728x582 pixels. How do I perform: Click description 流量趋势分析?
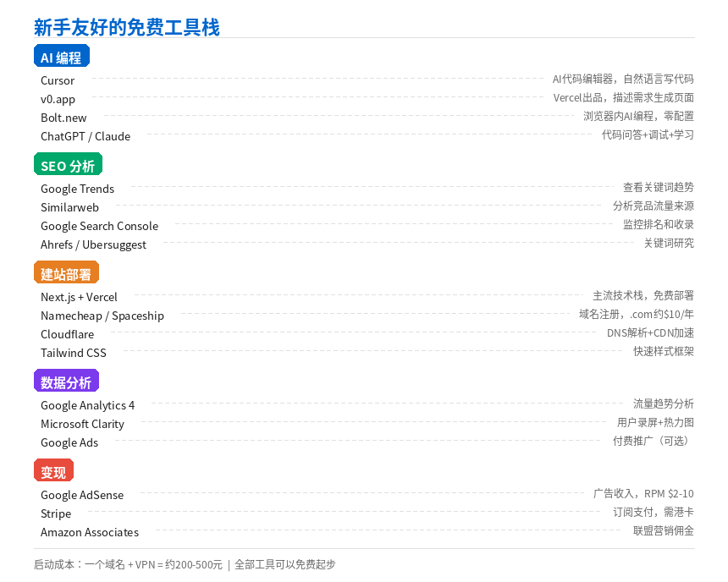pos(664,404)
